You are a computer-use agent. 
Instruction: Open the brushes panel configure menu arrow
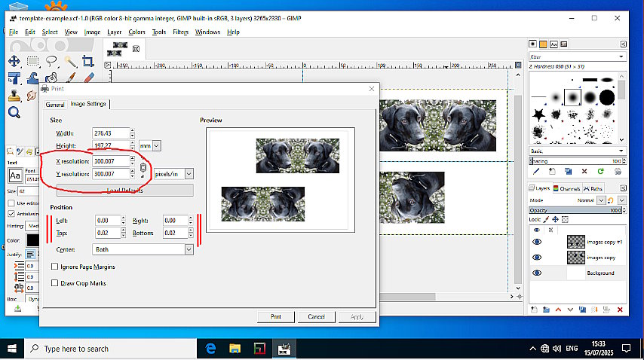pyautogui.click(x=623, y=44)
